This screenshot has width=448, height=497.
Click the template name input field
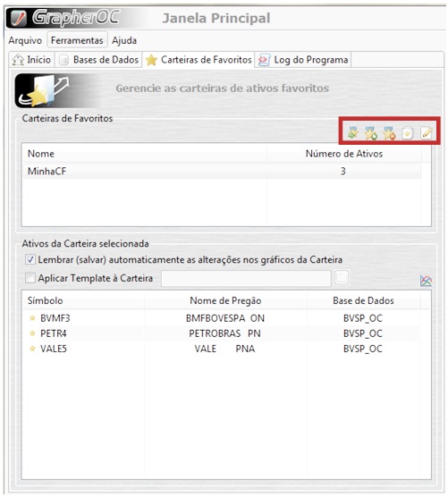click(246, 278)
